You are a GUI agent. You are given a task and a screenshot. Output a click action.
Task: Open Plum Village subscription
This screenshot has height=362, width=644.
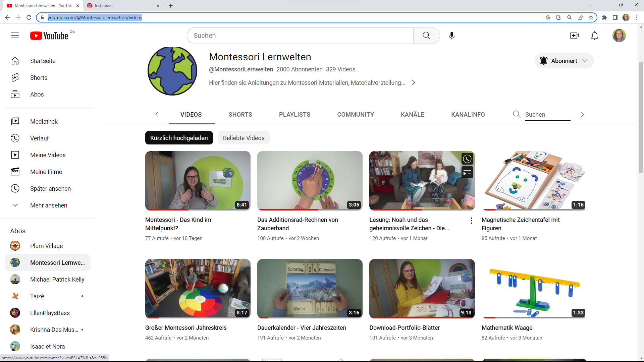coord(48,246)
